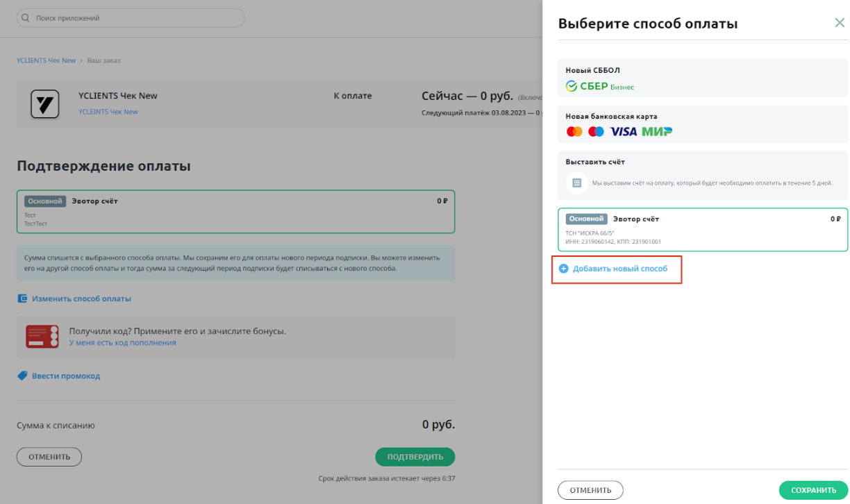Screen dimensions: 850x504
Task: Click the red gift card icon
Action: (42, 336)
